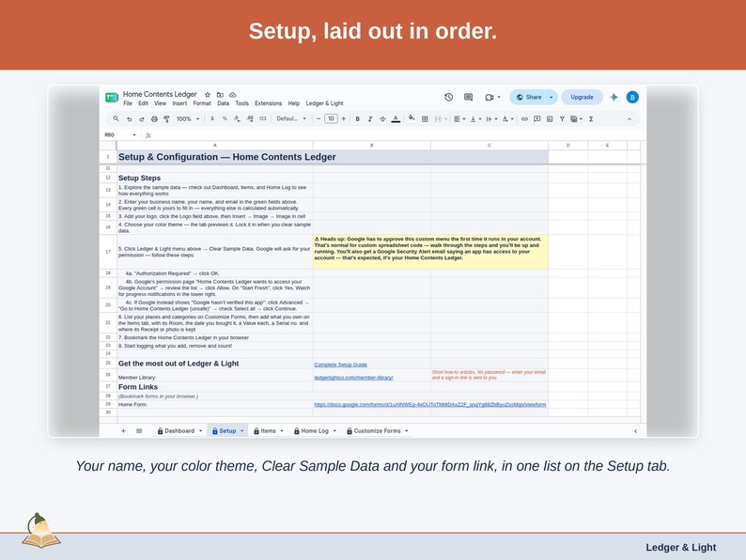Format as percent

coord(225,119)
